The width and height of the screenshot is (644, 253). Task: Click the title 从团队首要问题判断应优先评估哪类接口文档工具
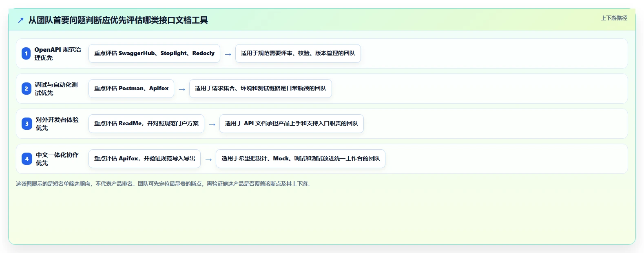click(x=118, y=20)
